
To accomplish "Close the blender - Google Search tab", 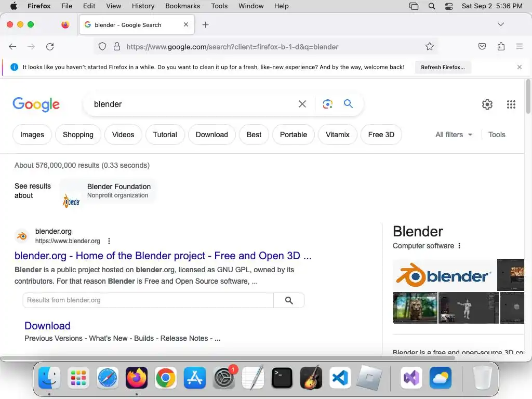I will [x=186, y=24].
